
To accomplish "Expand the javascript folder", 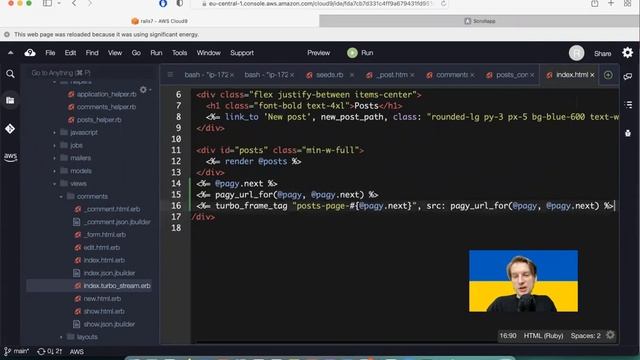I will pyautogui.click(x=54, y=132).
